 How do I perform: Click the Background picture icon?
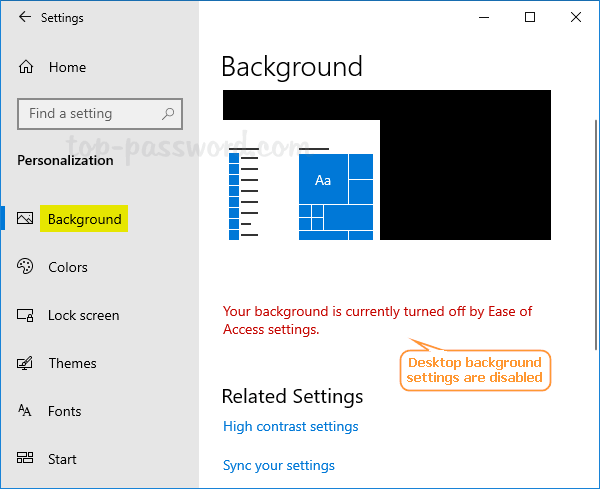(x=26, y=219)
